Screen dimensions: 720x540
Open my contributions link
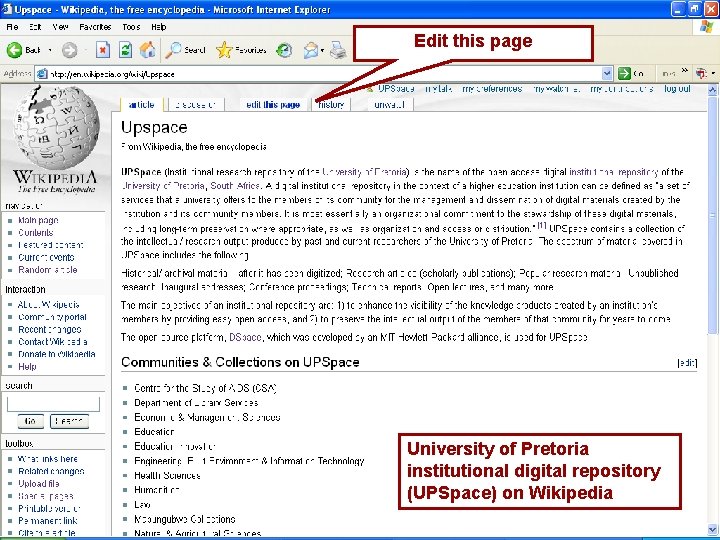click(622, 89)
